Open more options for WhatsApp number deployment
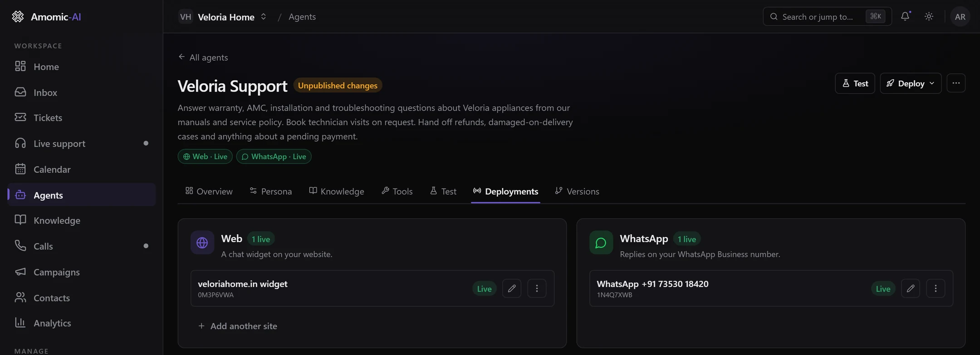This screenshot has width=980, height=355. (x=936, y=288)
